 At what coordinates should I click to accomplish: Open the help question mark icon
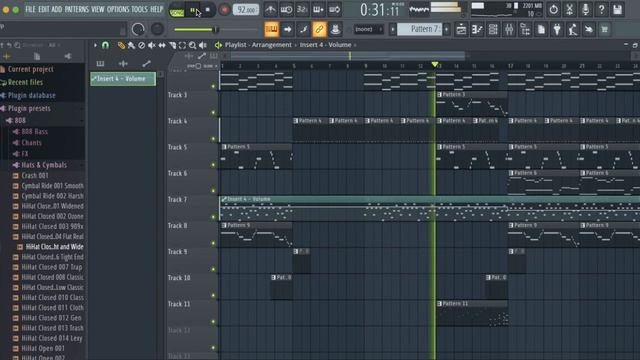(x=602, y=9)
